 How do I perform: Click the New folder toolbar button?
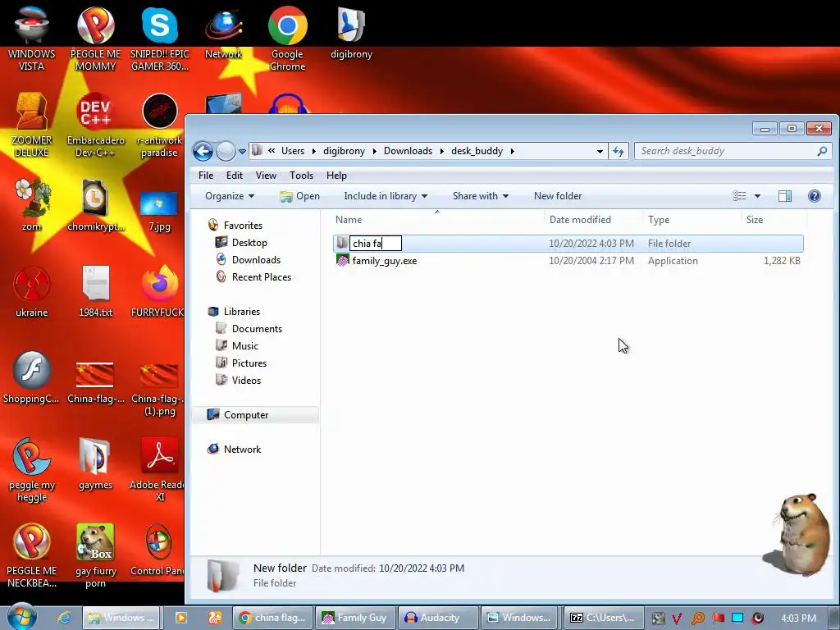coord(558,196)
